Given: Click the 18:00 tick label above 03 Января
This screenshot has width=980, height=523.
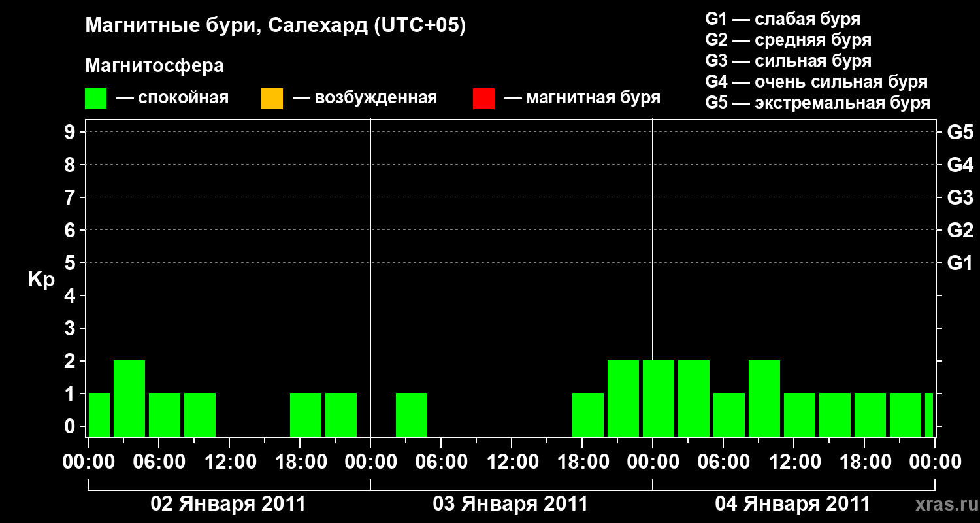Looking at the screenshot, I should pyautogui.click(x=582, y=462).
